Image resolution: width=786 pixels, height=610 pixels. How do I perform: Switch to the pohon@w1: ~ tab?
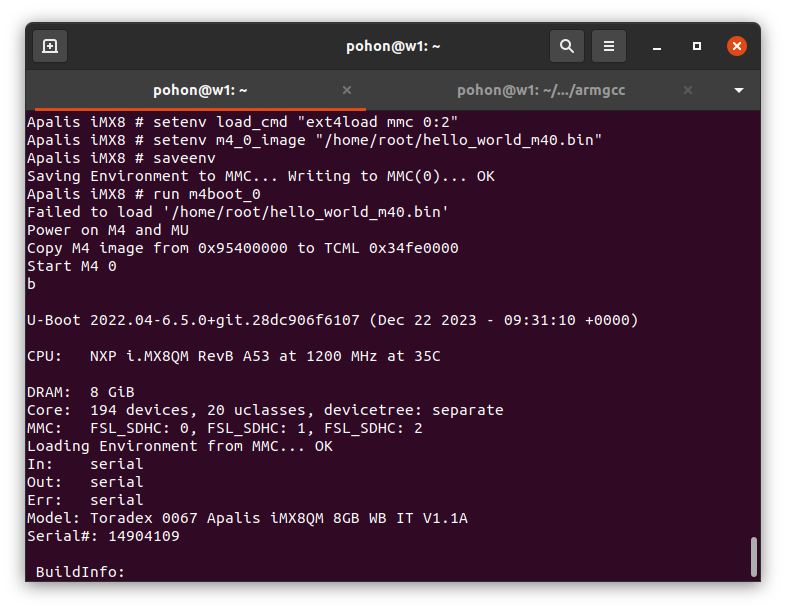click(200, 90)
